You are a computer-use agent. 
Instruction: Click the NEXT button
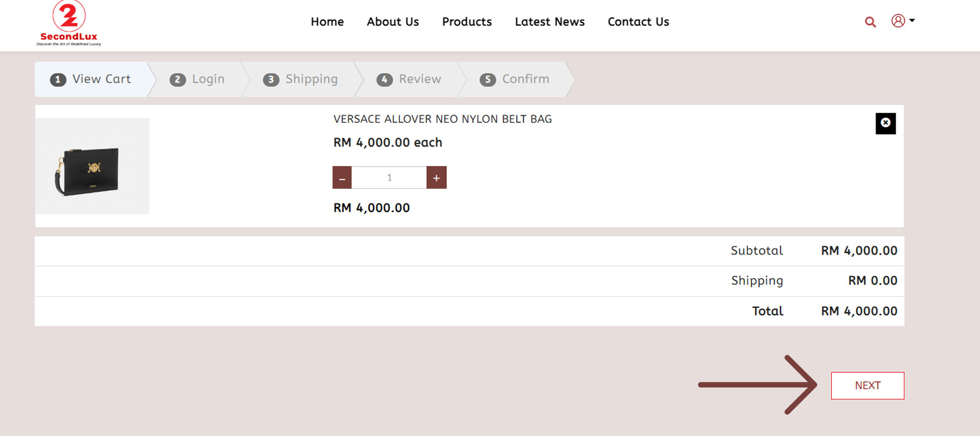coord(867,385)
